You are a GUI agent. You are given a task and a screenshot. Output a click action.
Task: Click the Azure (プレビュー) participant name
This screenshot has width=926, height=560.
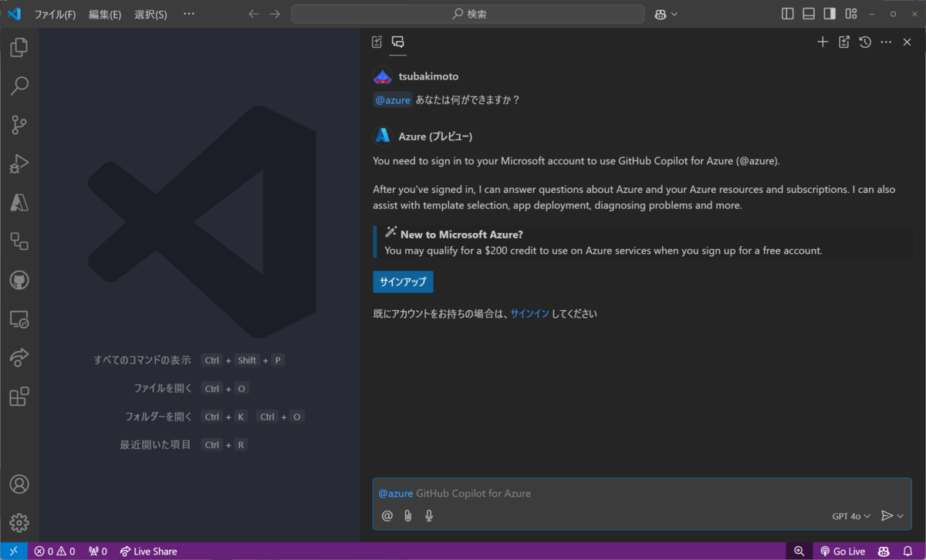coord(435,137)
